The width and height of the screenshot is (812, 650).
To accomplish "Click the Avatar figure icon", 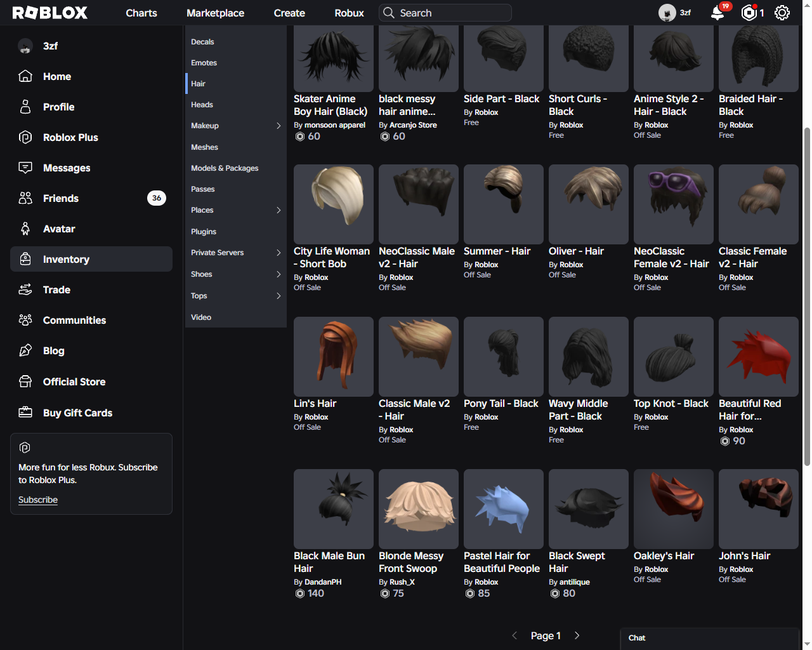I will pos(25,229).
